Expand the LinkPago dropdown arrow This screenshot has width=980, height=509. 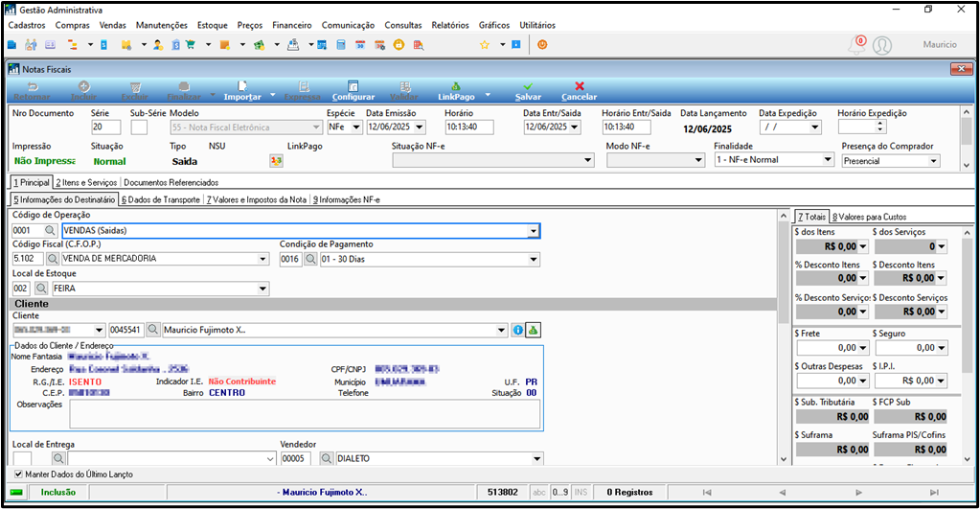point(488,95)
